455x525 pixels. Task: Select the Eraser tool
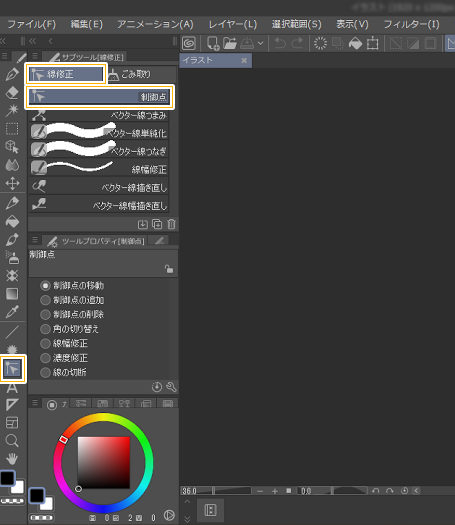coord(12,92)
